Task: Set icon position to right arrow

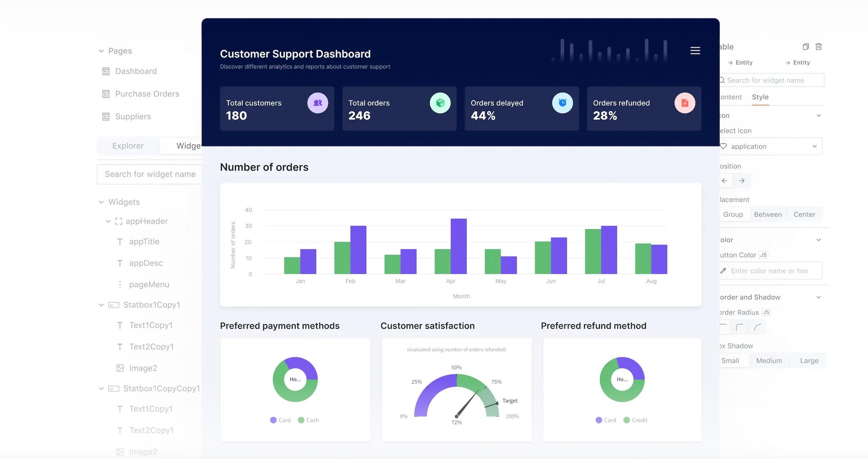Action: pyautogui.click(x=742, y=181)
